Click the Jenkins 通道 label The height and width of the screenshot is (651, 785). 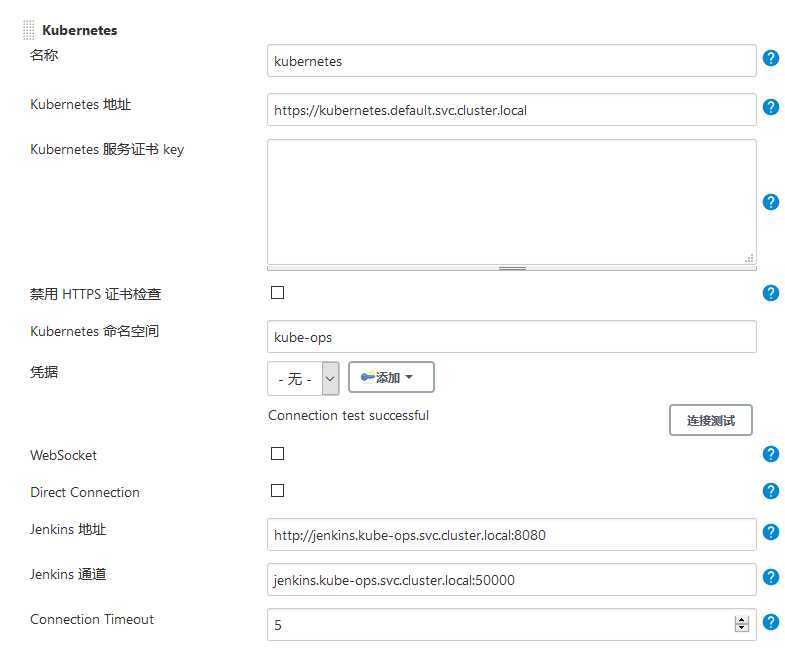click(68, 574)
